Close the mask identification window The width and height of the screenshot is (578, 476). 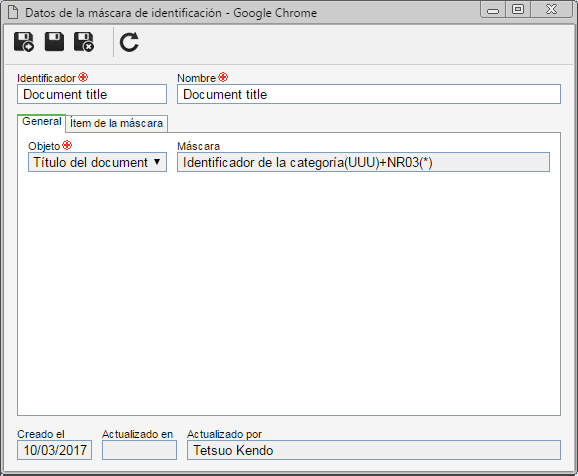point(551,10)
